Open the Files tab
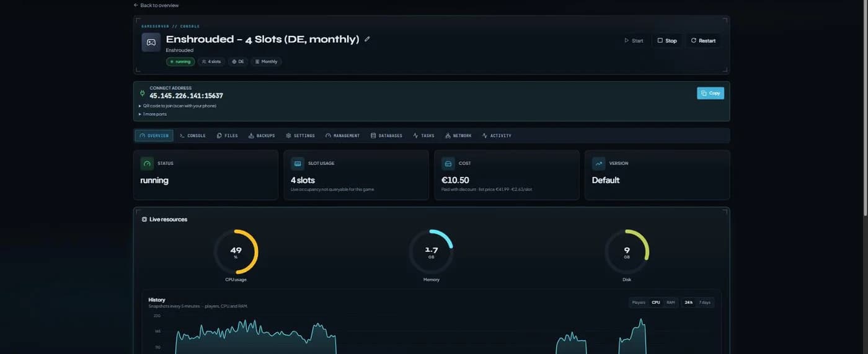Image resolution: width=868 pixels, height=354 pixels. [228, 136]
